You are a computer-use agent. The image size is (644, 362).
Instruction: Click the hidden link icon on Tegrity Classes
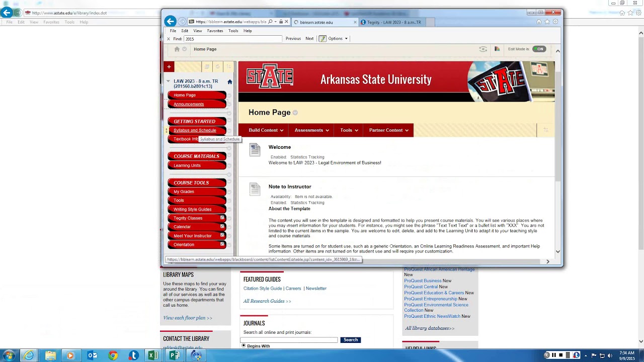click(x=222, y=218)
